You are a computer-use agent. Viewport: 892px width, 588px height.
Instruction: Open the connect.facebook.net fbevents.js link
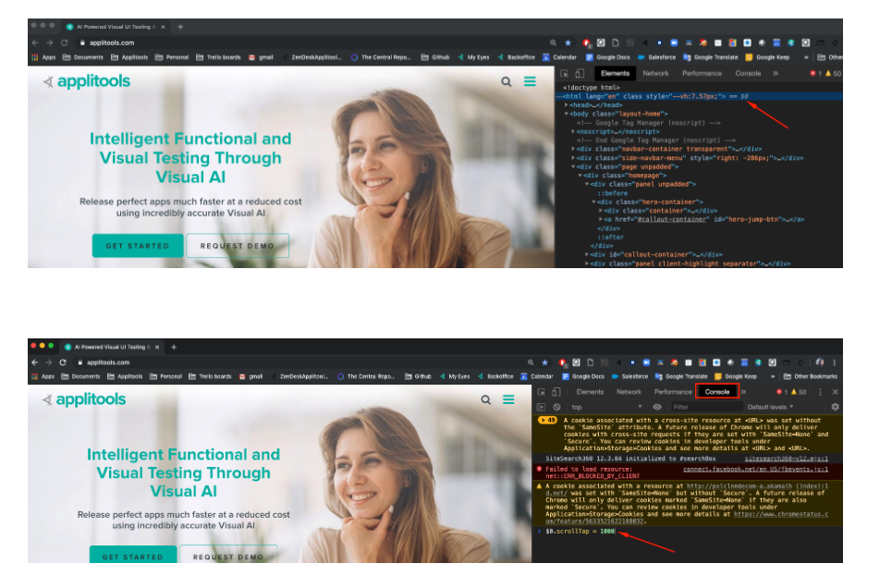point(755,469)
